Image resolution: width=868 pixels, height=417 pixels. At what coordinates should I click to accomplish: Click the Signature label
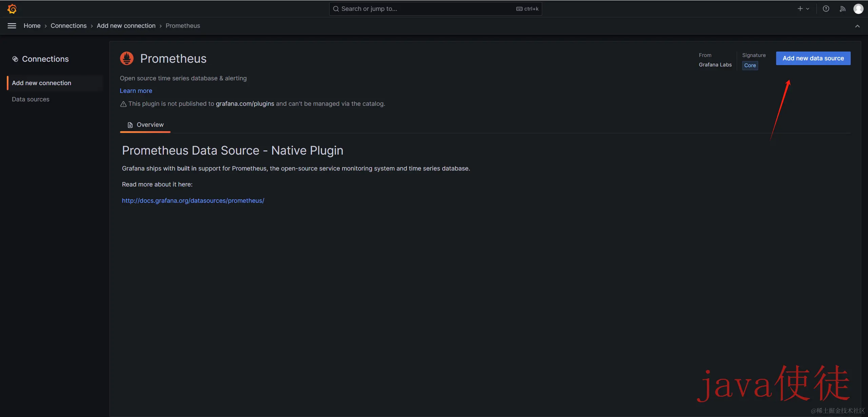click(x=754, y=55)
